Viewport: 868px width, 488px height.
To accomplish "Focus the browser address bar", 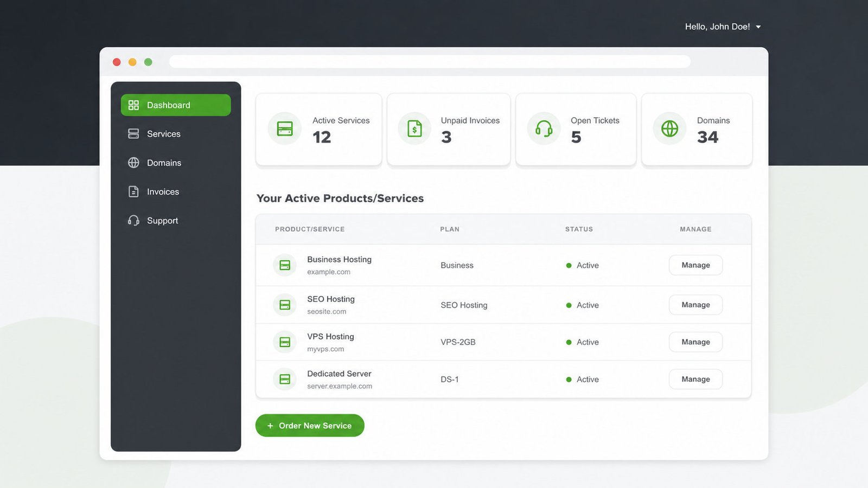I will (430, 62).
